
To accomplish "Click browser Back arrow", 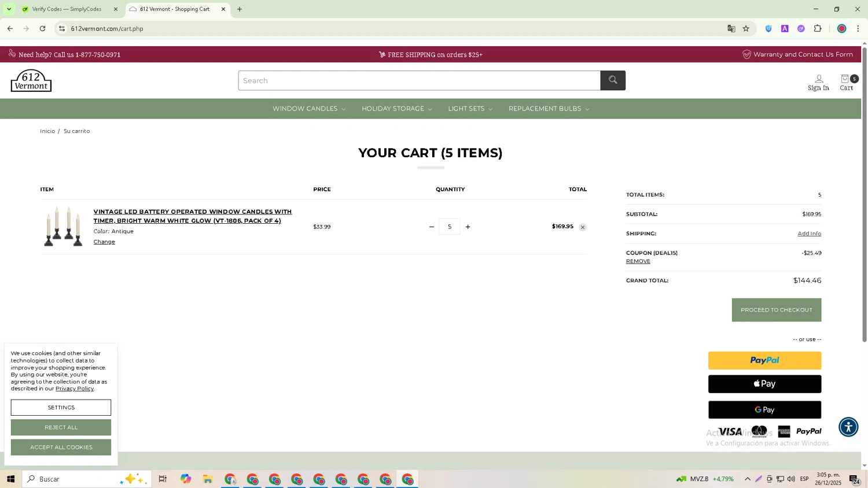I will pyautogui.click(x=10, y=28).
